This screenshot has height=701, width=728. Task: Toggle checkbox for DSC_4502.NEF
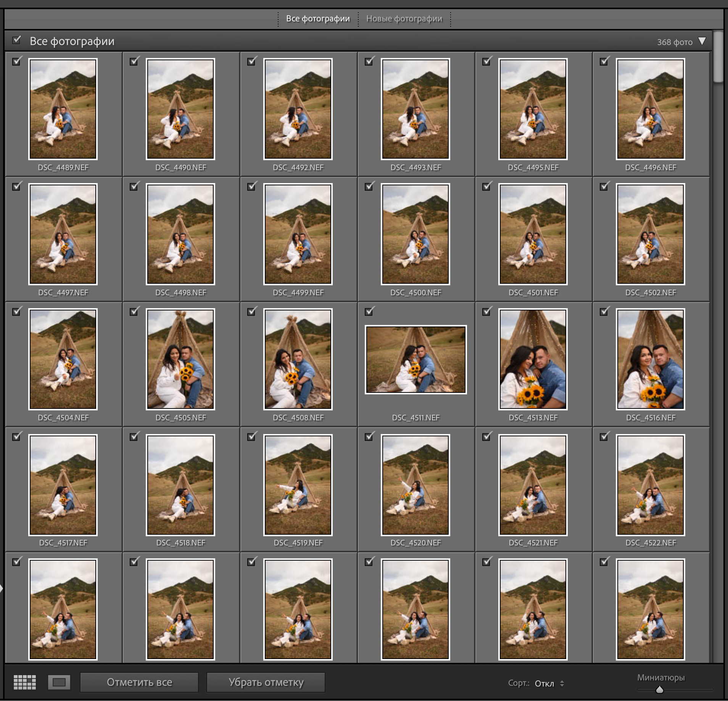604,187
